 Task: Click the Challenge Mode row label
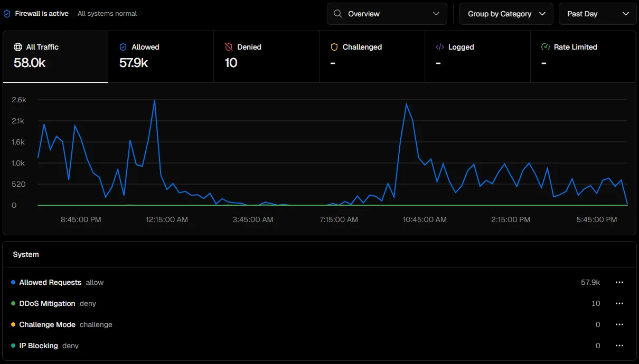click(47, 324)
